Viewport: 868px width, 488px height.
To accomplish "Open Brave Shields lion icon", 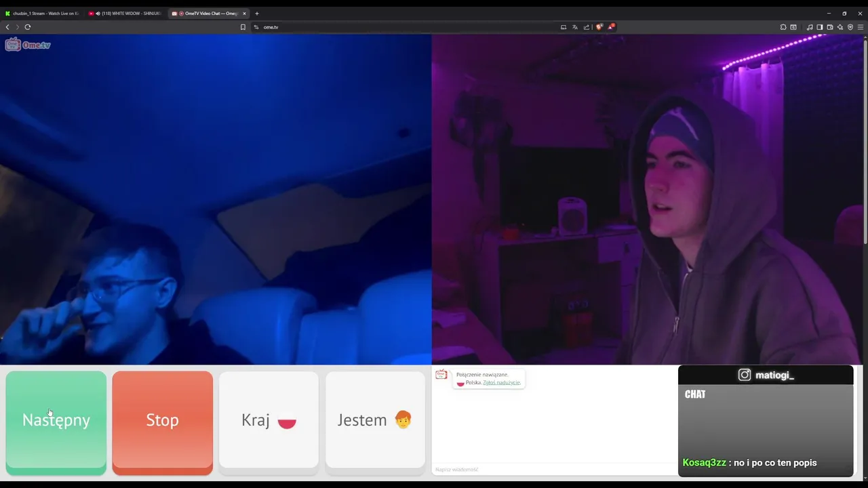I will click(599, 27).
